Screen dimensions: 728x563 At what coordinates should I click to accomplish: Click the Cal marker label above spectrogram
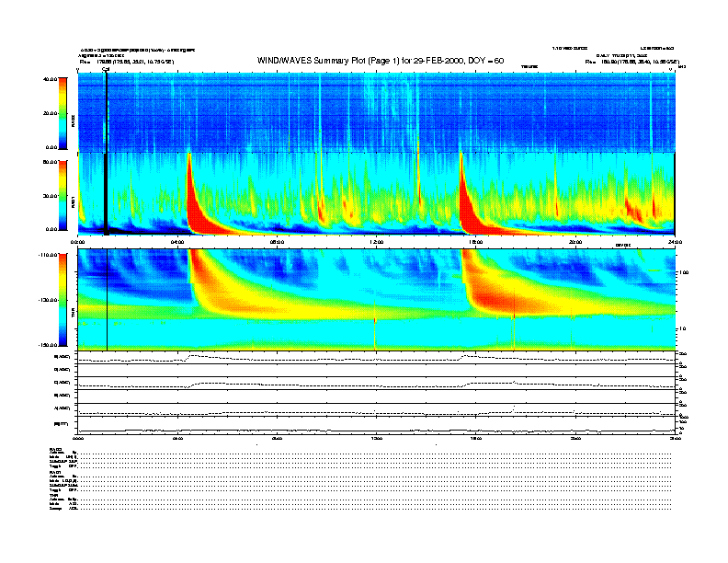pyautogui.click(x=106, y=70)
